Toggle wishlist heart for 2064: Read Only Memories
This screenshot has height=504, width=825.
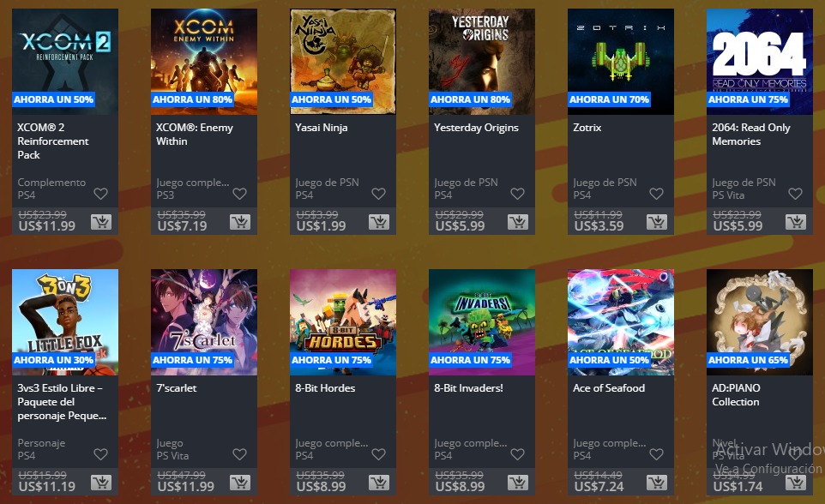click(x=795, y=194)
